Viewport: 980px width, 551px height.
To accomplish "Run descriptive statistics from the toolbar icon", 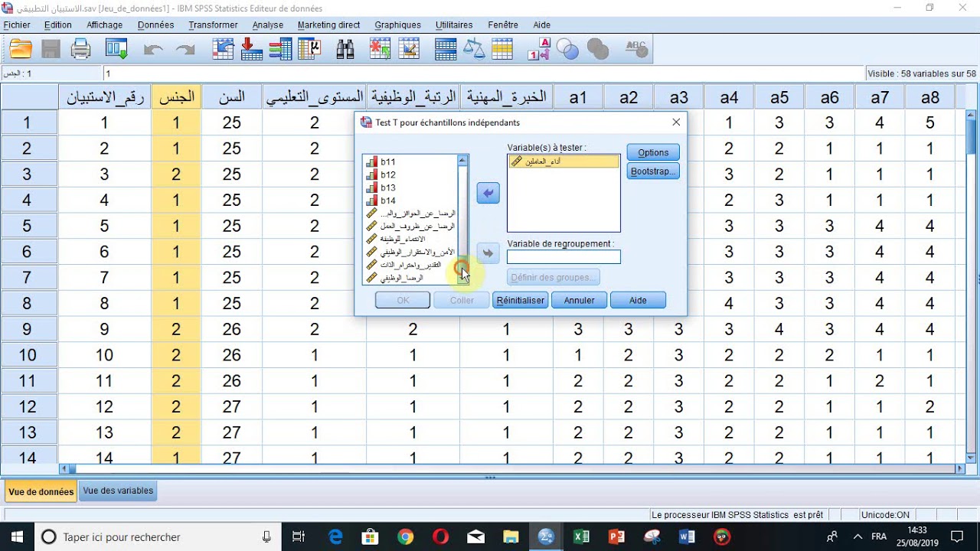I will [309, 50].
